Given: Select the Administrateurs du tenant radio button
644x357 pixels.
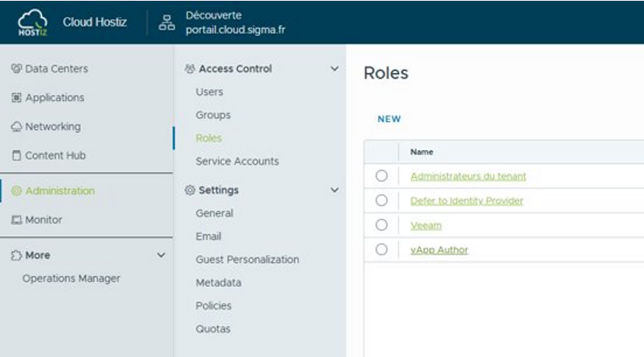Looking at the screenshot, I should (381, 176).
